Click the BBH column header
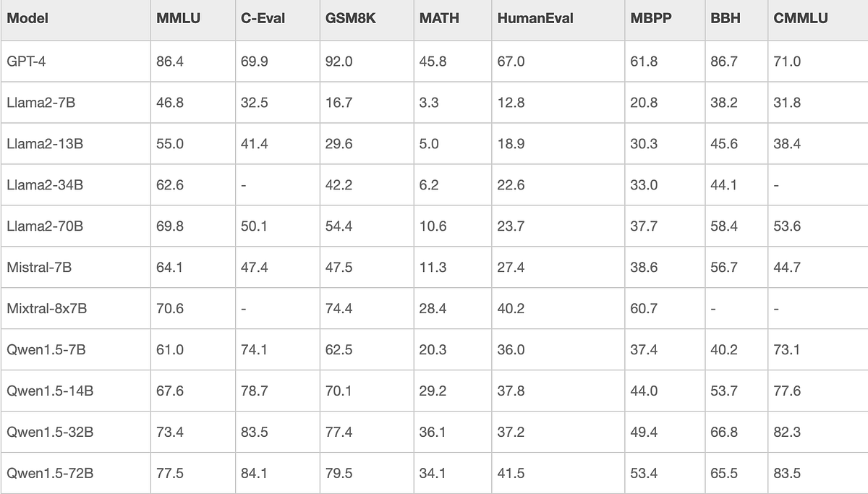This screenshot has width=868, height=494. tap(726, 19)
